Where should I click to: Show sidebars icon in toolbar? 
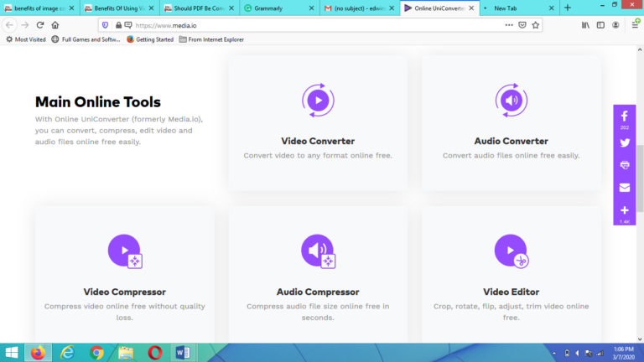coord(600,25)
